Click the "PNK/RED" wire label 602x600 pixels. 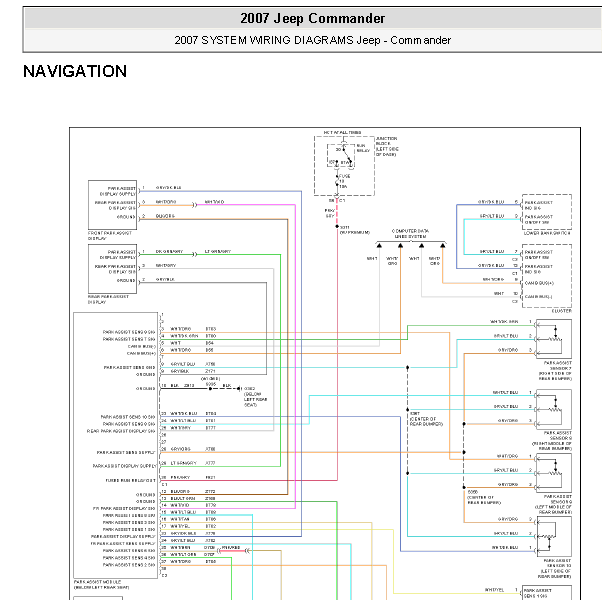tap(231, 547)
